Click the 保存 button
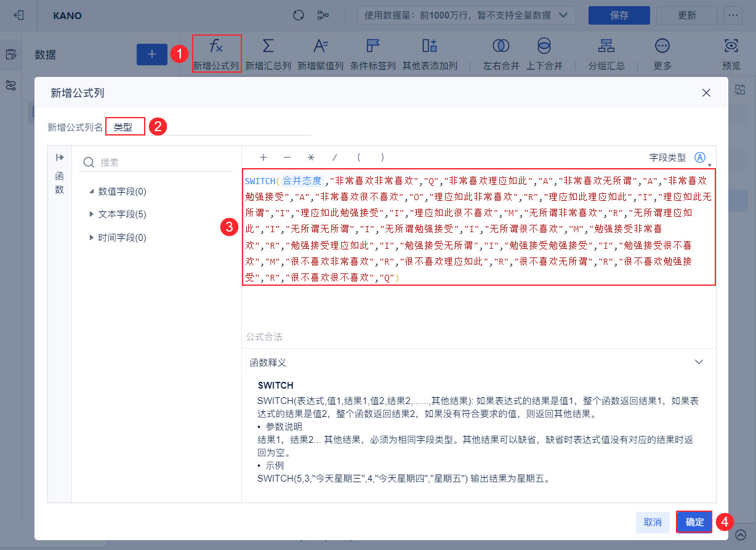 pyautogui.click(x=619, y=15)
